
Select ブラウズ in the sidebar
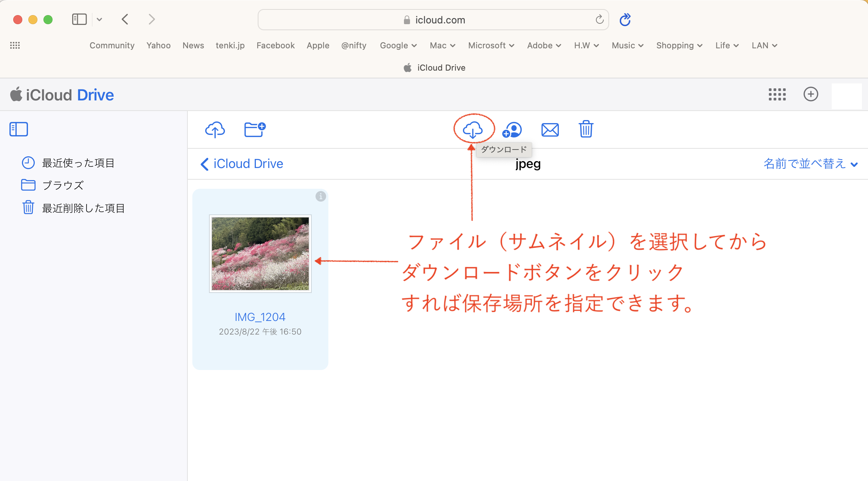[63, 185]
